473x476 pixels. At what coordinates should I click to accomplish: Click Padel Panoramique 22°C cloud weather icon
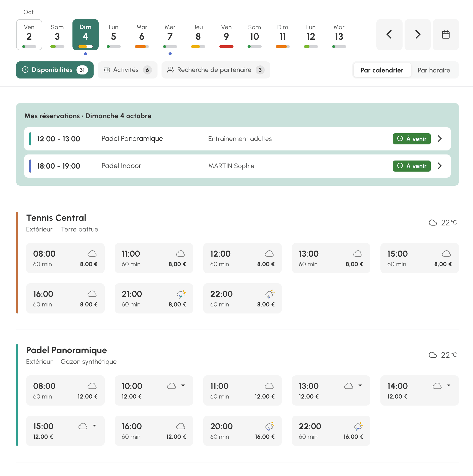click(432, 355)
